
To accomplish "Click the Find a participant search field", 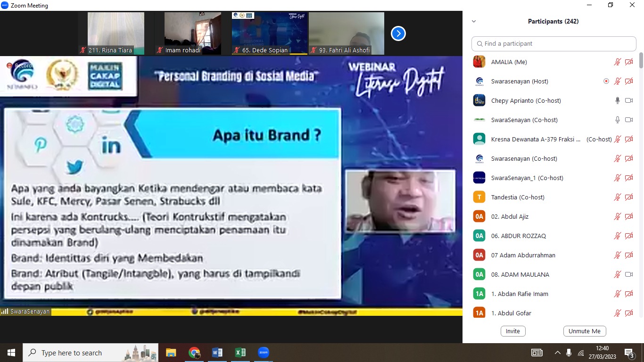I will pos(554,44).
